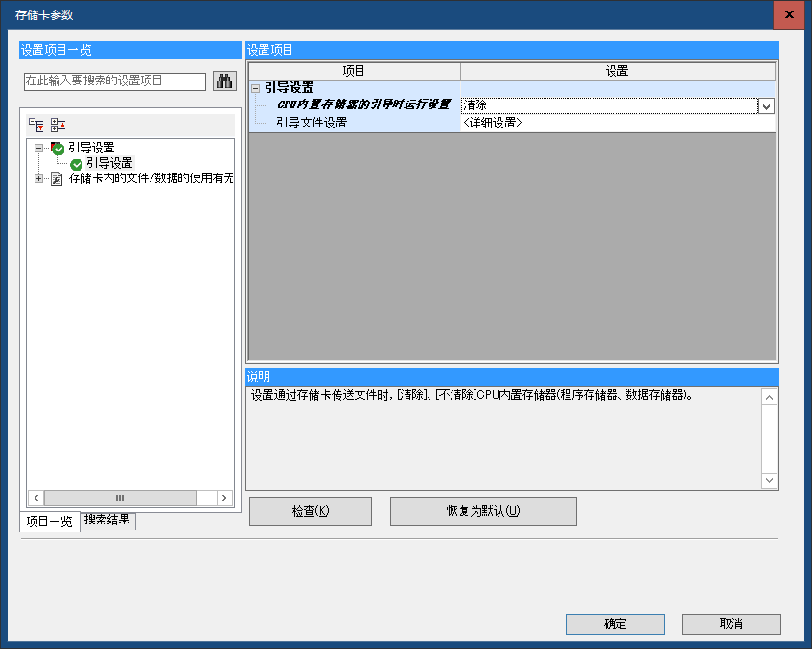The width and height of the screenshot is (812, 649).
Task: Expand the 存储卡内的文件/数据的使用有无 node
Action: 38,178
